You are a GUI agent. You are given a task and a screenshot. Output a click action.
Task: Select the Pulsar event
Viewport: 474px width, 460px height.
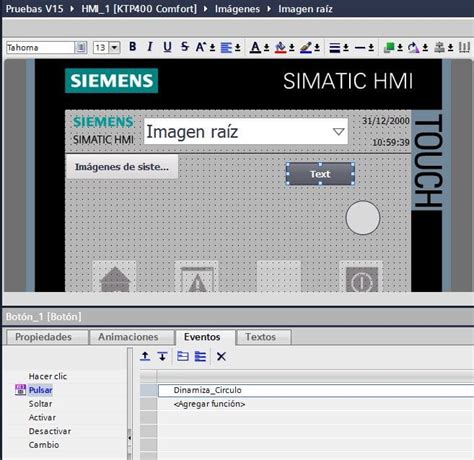(x=40, y=390)
